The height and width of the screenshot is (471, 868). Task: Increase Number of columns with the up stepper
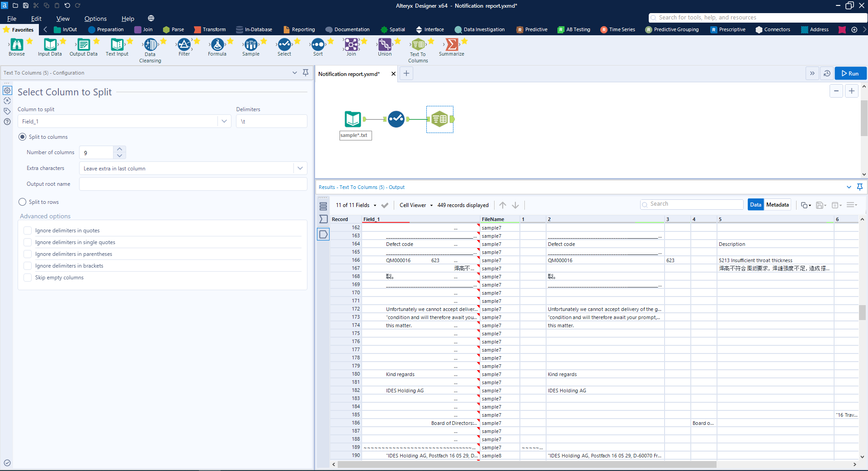tap(119, 149)
